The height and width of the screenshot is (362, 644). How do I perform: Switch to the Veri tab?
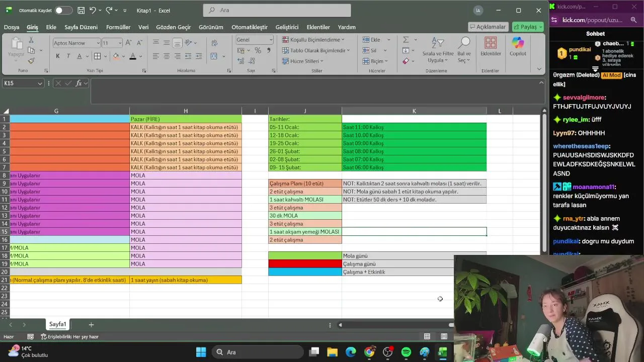pyautogui.click(x=143, y=27)
